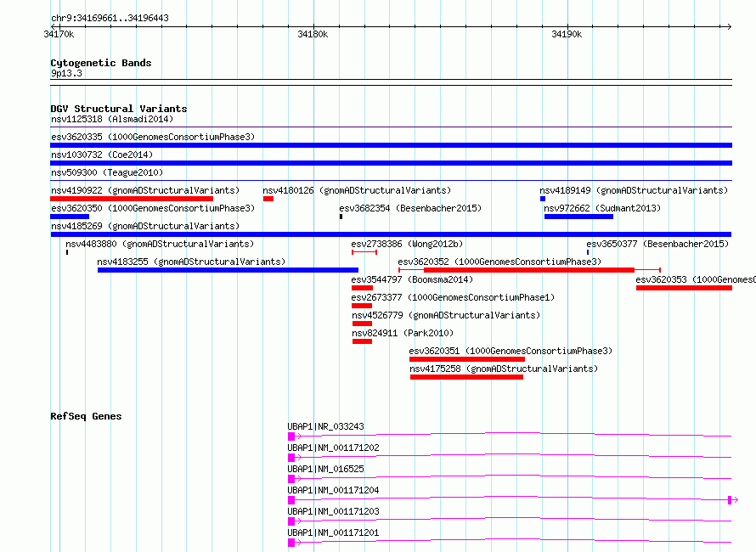Open nsv4183255 gnomAD variant label

[191, 262]
